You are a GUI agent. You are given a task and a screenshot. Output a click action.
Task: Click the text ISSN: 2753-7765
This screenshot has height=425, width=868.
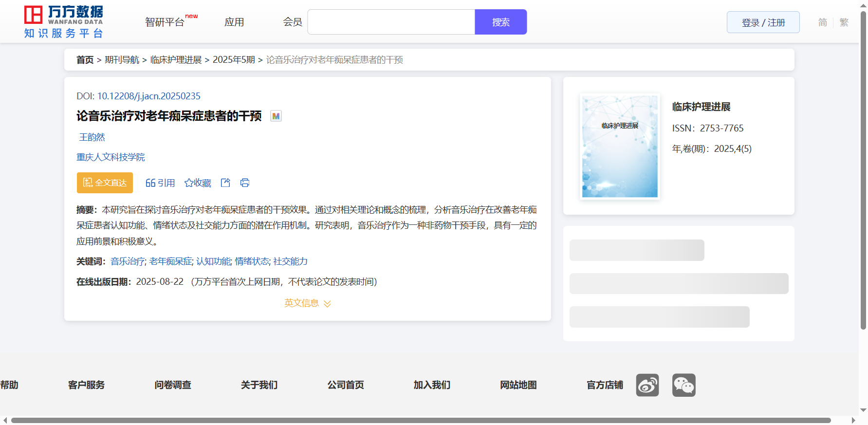(708, 129)
